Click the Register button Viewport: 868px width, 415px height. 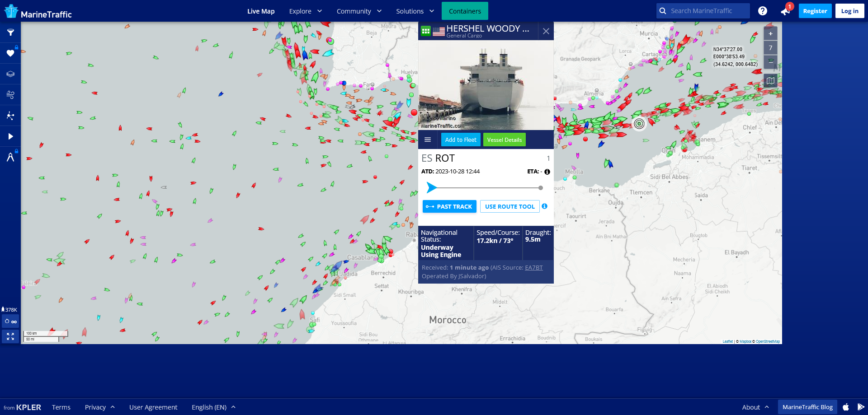click(815, 11)
